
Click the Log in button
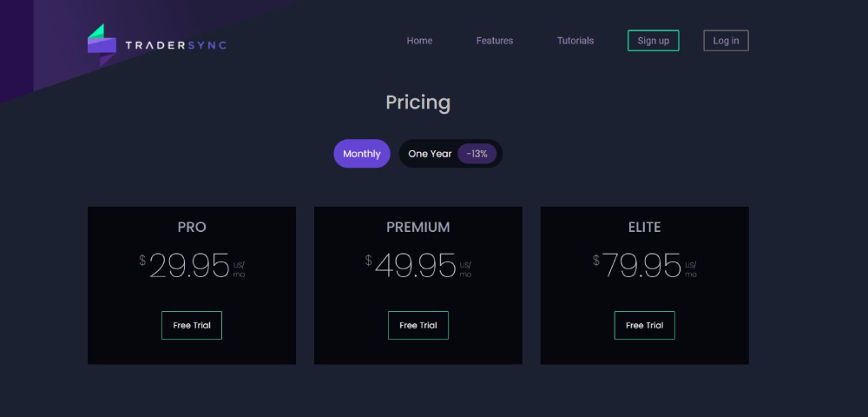tap(726, 41)
